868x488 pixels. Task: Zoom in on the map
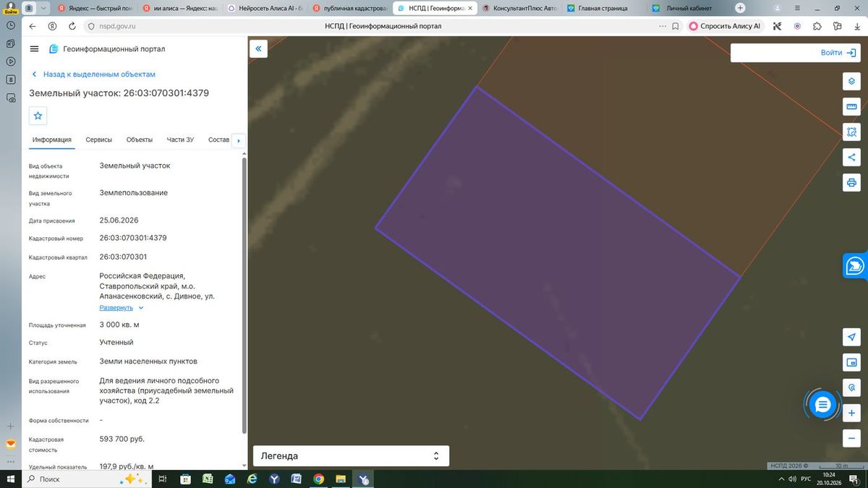click(851, 414)
